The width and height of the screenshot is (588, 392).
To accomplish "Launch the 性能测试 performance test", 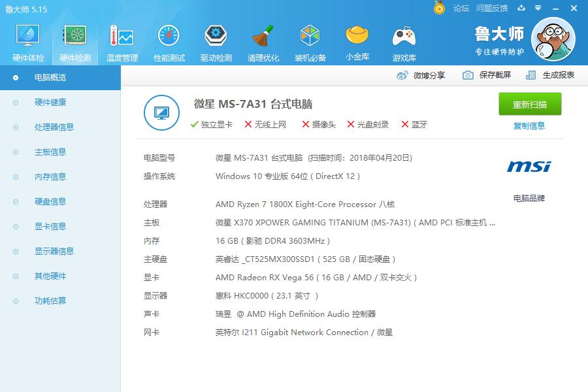I will point(169,41).
